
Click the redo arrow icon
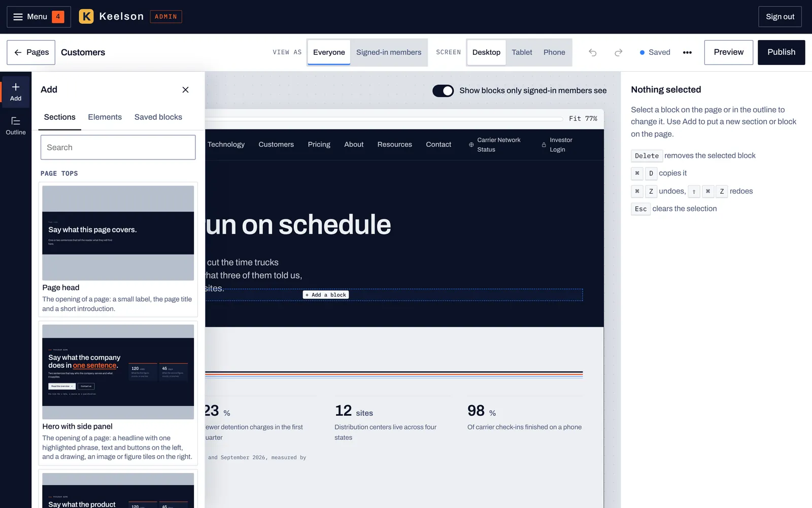pos(618,52)
